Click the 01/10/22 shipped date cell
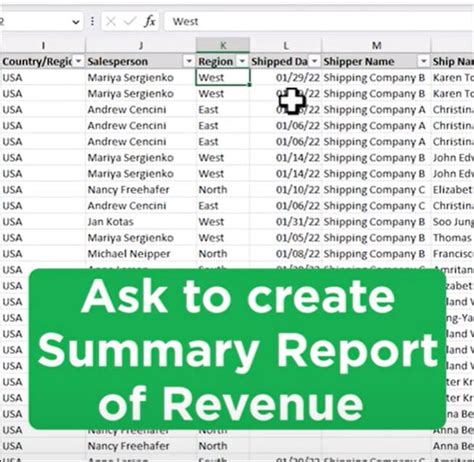Screen dimensions: 474x462 pos(286,190)
